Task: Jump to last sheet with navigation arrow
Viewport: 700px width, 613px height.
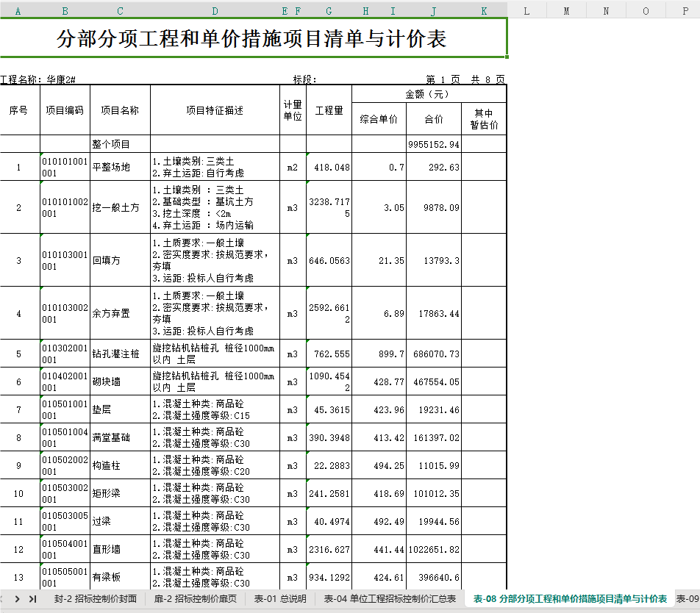Action: [x=32, y=599]
